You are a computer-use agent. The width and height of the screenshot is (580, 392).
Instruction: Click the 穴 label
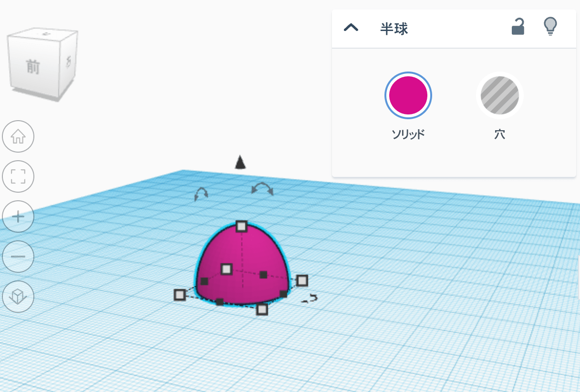pos(499,134)
